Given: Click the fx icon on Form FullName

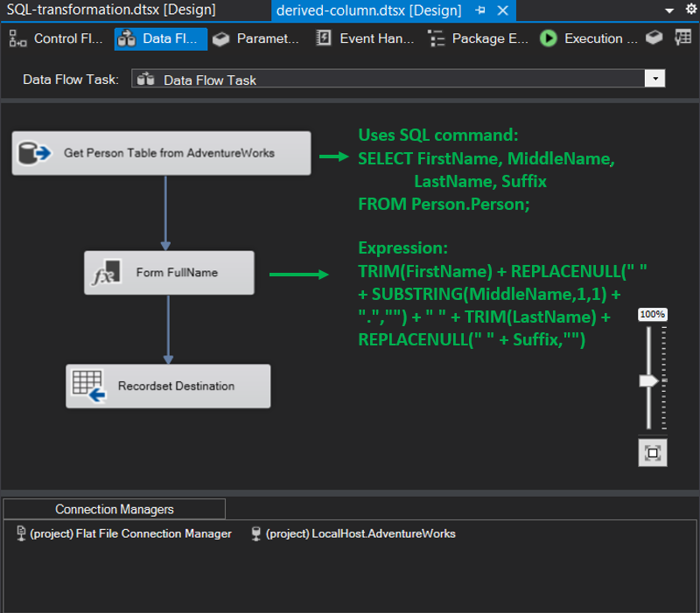Looking at the screenshot, I should [107, 273].
